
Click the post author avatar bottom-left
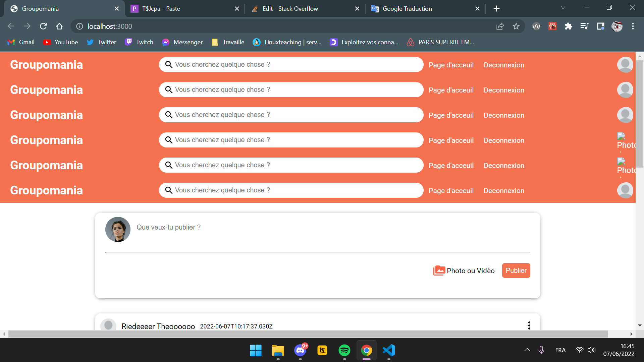[x=110, y=325]
